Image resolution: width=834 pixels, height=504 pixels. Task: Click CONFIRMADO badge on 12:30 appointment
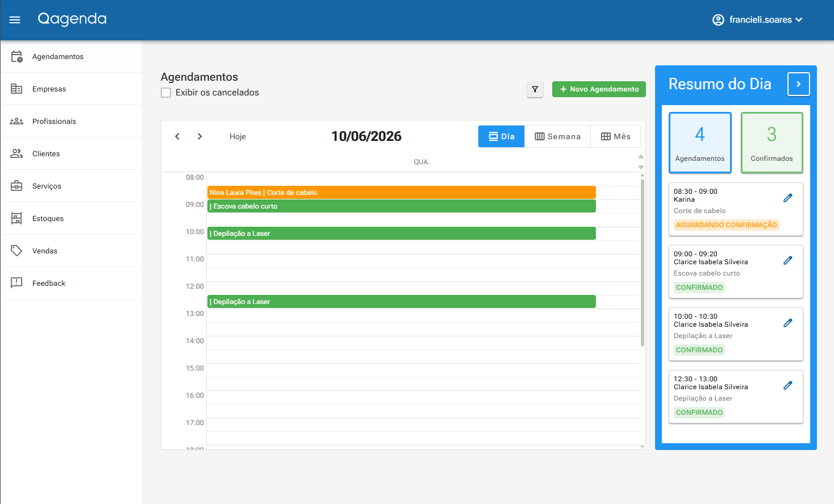pos(699,413)
